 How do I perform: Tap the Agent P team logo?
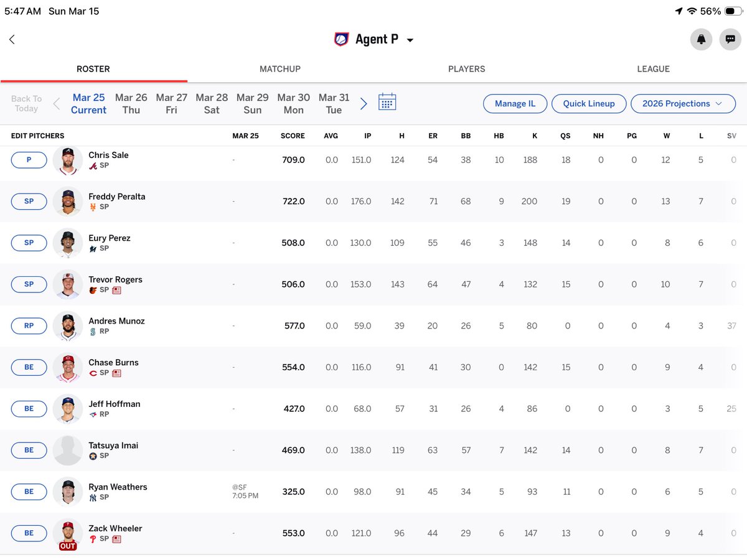pos(341,39)
